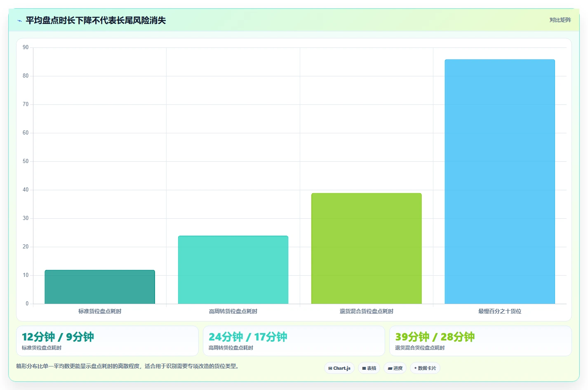Click the y-axis value 90
588x390 pixels.
point(26,47)
